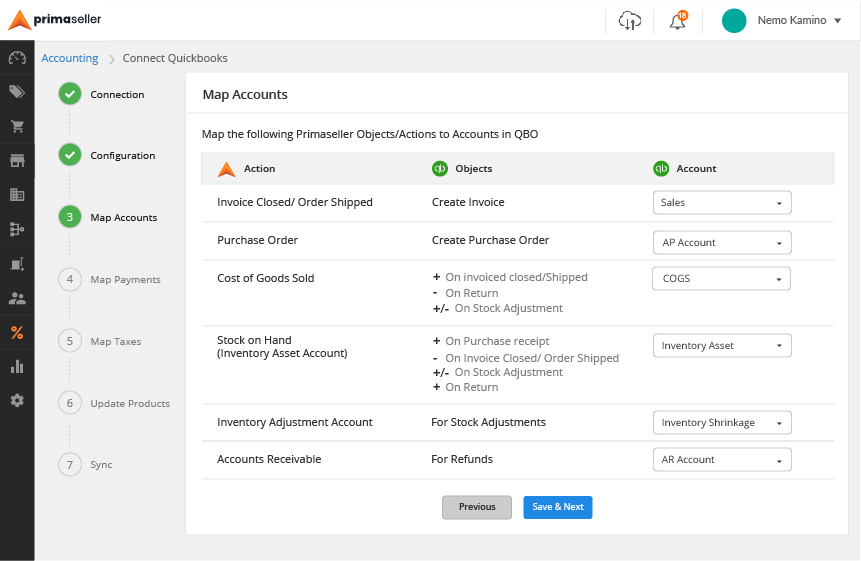The image size is (861, 561).
Task: Follow the Accounting breadcrumb link
Action: click(x=70, y=58)
